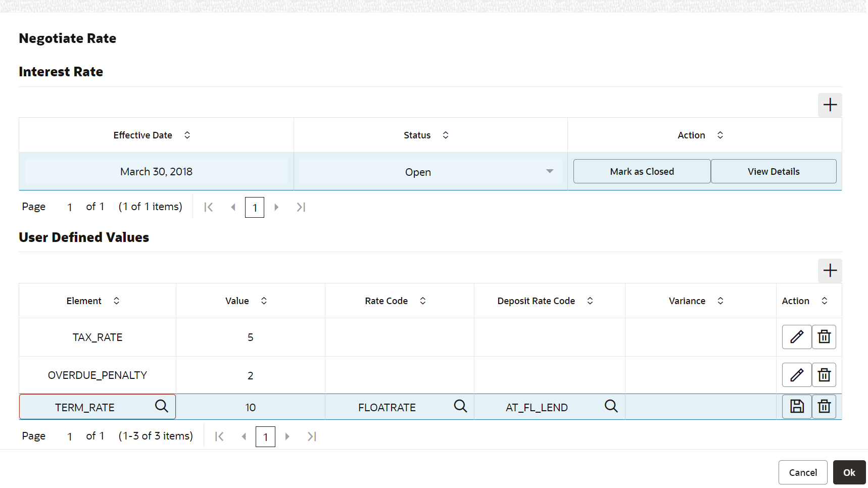The image size is (868, 488).
Task: Delete the OVERDUE_PENALTY row
Action: point(824,375)
